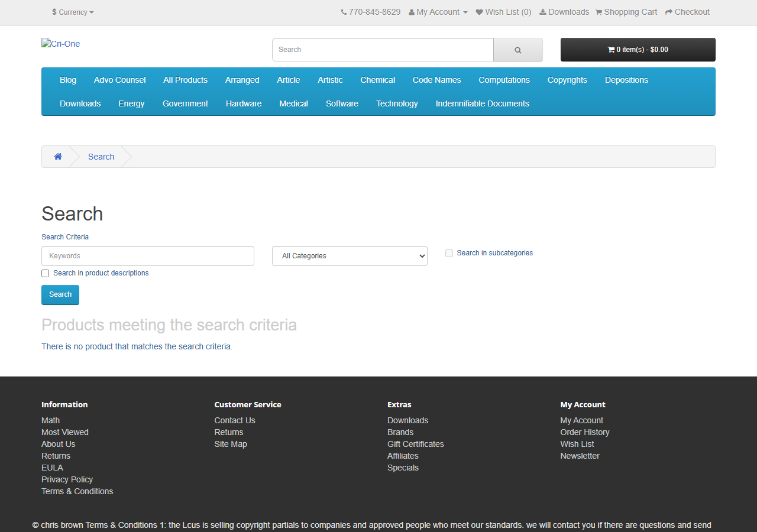Open All Products menu item
The image size is (757, 532).
[186, 80]
